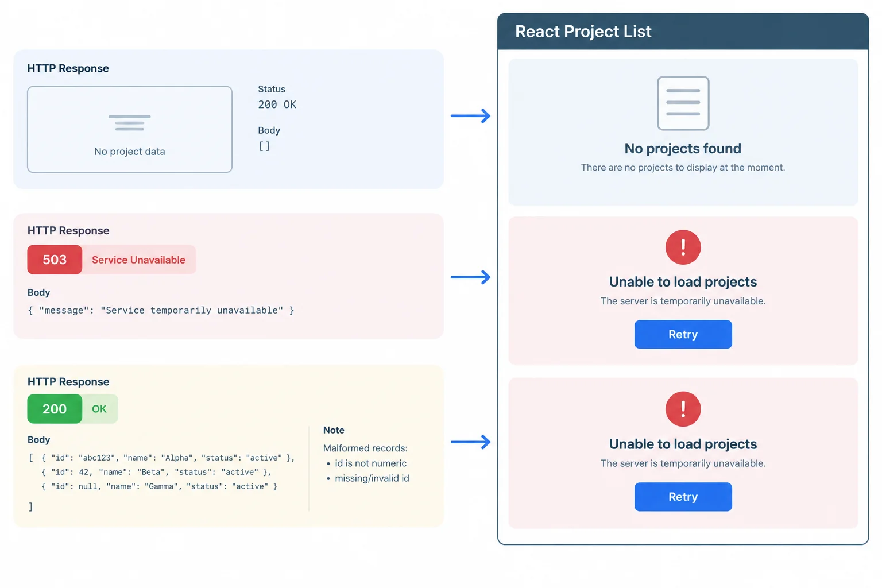Click Unable to load projects heading in the malformed-data card
This screenshot has height=588, width=882.
683,444
